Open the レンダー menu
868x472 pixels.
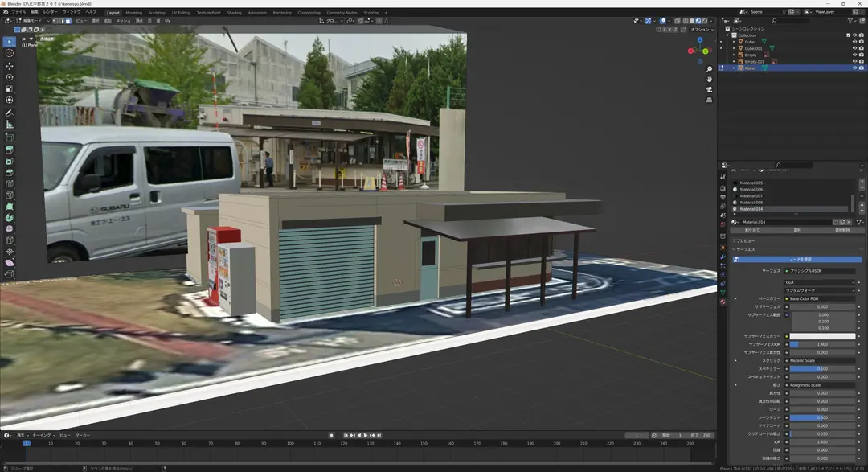50,12
